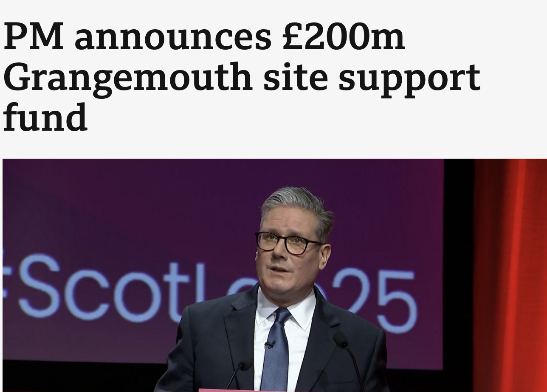
Task: Click the "Scot" lettering on the backdrop
Action: tap(93, 288)
